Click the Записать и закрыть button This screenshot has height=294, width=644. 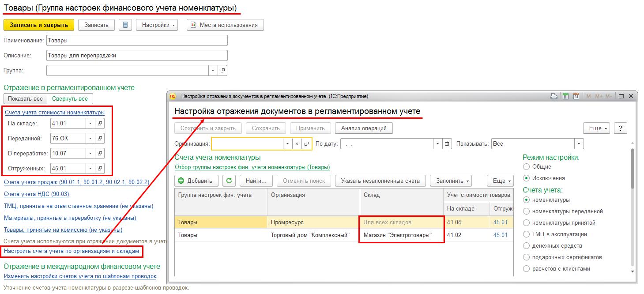[39, 25]
